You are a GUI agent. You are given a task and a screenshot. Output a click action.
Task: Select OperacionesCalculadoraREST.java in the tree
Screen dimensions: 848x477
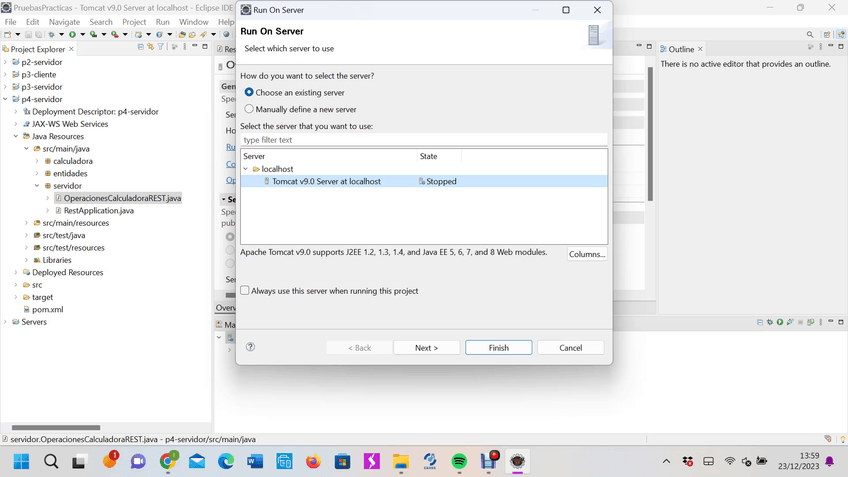(x=122, y=198)
